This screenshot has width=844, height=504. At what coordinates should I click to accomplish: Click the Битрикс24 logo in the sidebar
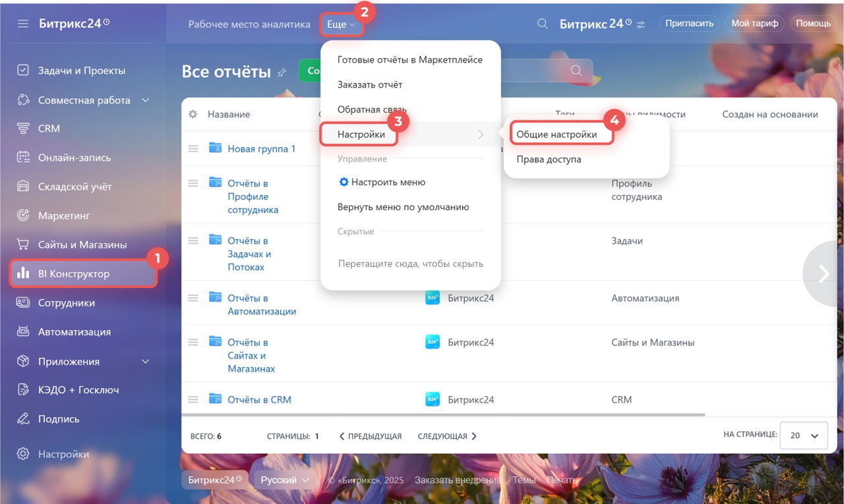click(x=75, y=24)
